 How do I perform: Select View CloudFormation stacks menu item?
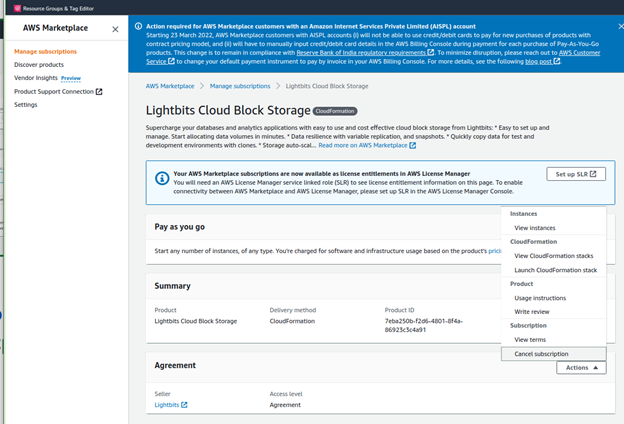(x=554, y=256)
